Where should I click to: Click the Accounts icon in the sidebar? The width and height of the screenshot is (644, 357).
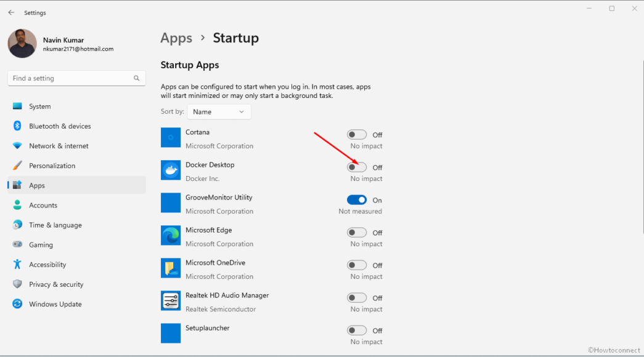click(x=17, y=205)
